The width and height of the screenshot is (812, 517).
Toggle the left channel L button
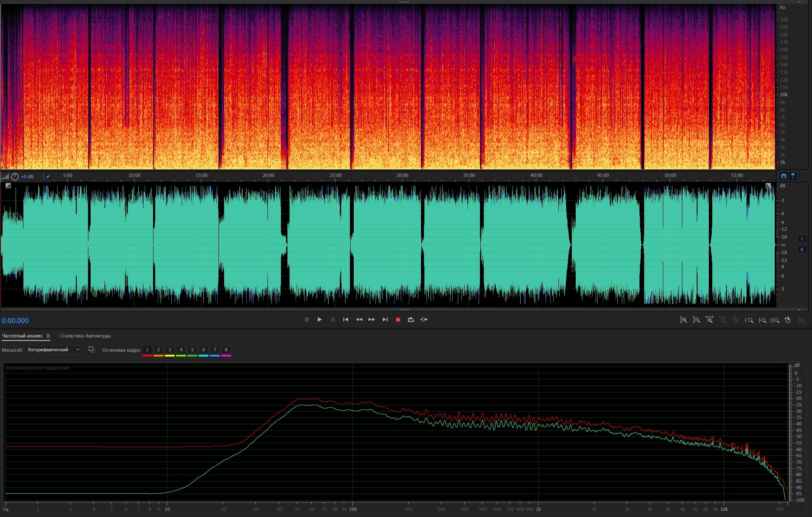[x=802, y=239]
